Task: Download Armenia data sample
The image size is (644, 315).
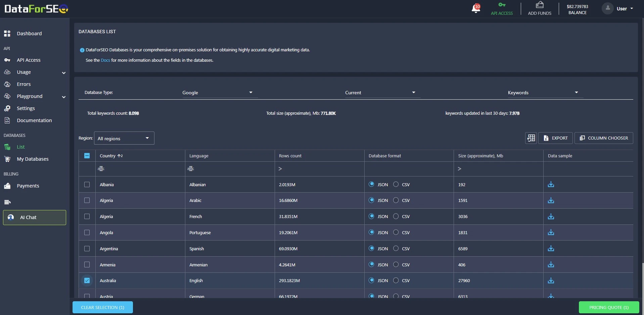Action: click(551, 265)
